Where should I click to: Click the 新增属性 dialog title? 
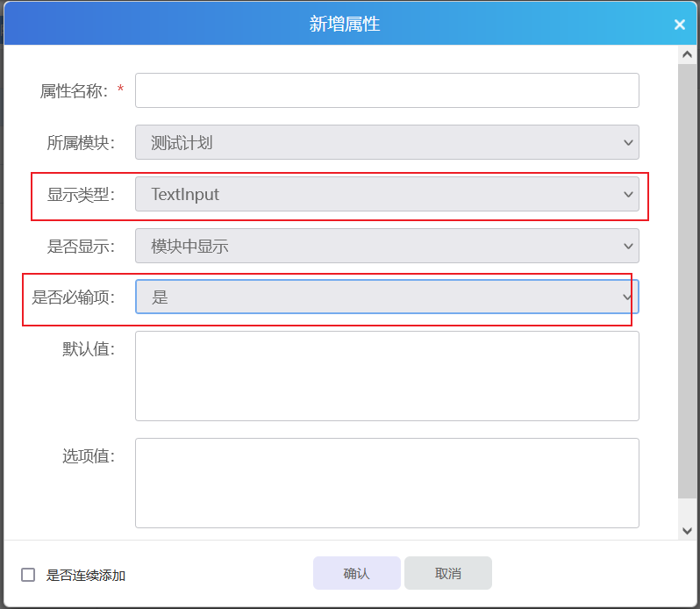345,24
